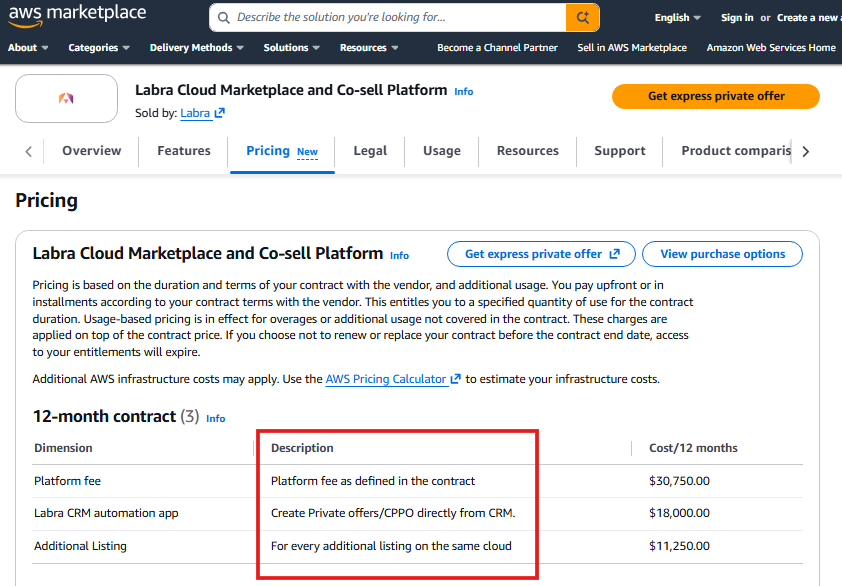842x586 pixels.
Task: Click the $18,000.00 cost value
Action: point(679,513)
